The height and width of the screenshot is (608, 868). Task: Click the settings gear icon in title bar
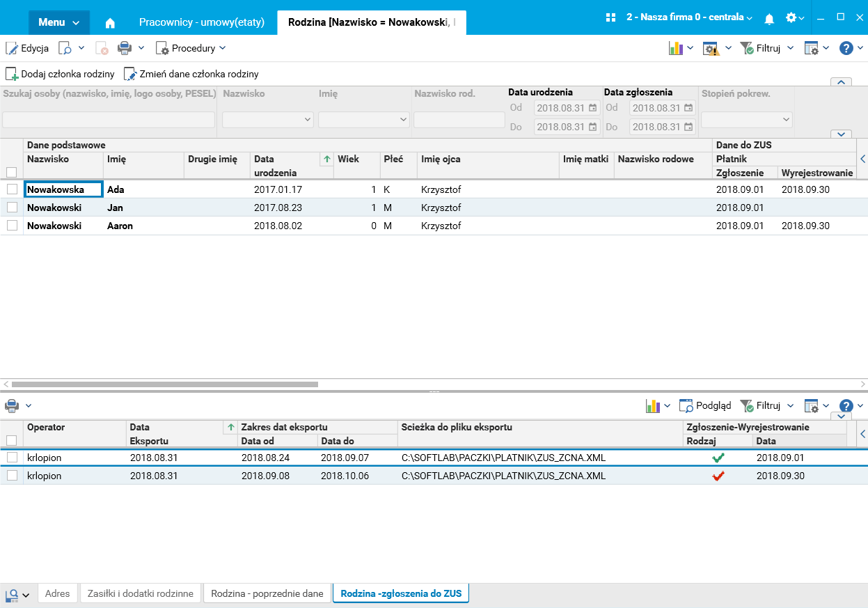click(x=791, y=17)
